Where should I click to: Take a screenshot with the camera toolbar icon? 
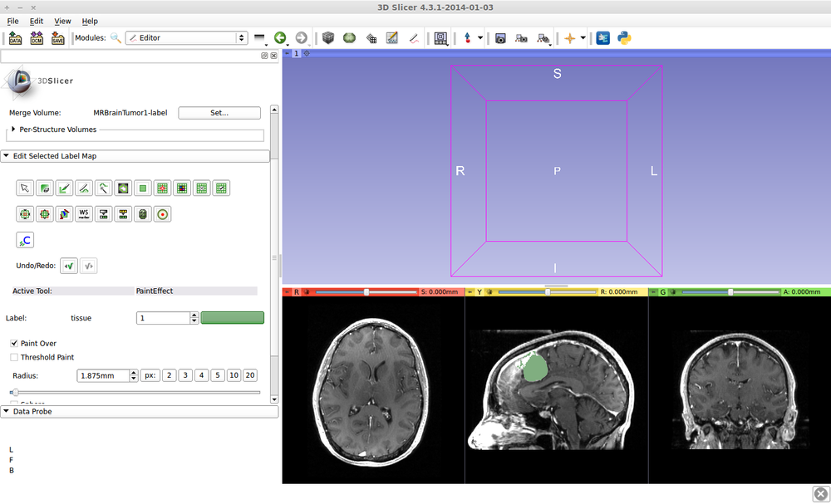(500, 37)
